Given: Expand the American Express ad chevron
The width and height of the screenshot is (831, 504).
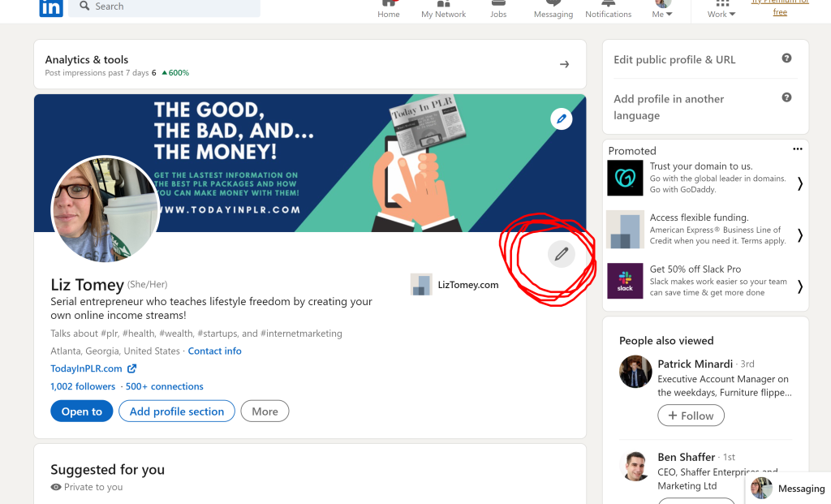Looking at the screenshot, I should [x=799, y=235].
